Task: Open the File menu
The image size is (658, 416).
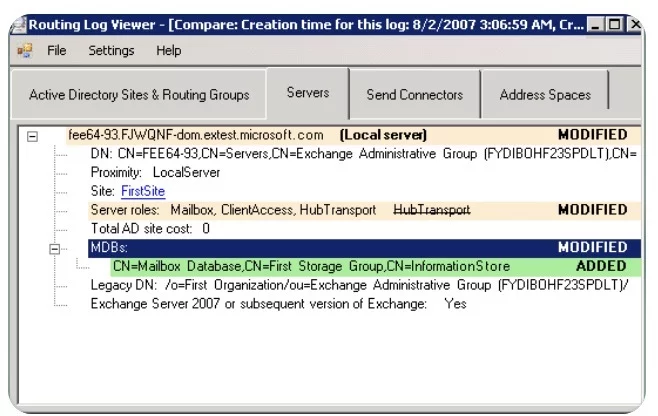Action: click(x=57, y=50)
